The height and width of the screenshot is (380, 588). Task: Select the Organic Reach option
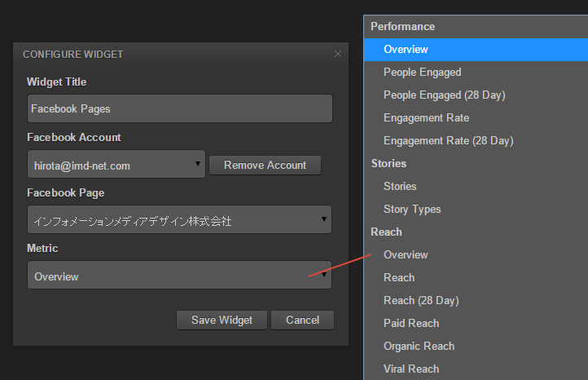point(476,347)
